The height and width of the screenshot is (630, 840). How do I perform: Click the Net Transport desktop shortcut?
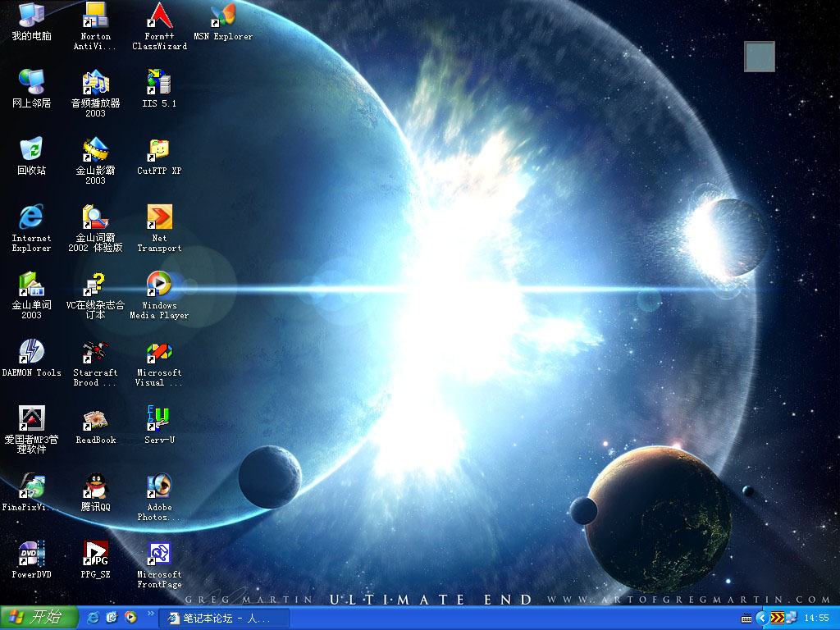click(159, 228)
